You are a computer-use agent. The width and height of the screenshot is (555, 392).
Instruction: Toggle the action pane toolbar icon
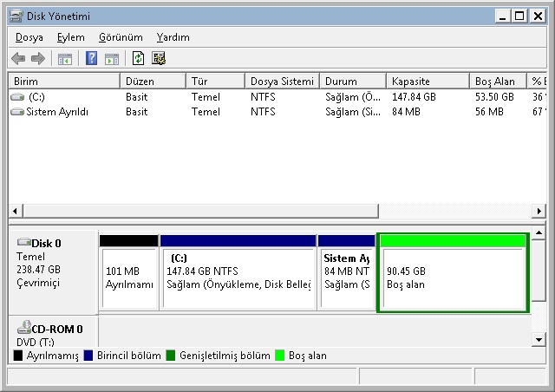[111, 59]
